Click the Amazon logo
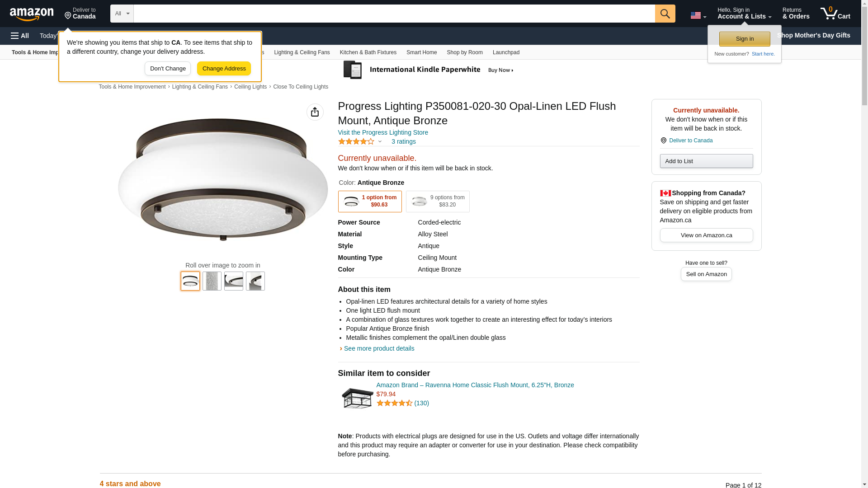 32,14
